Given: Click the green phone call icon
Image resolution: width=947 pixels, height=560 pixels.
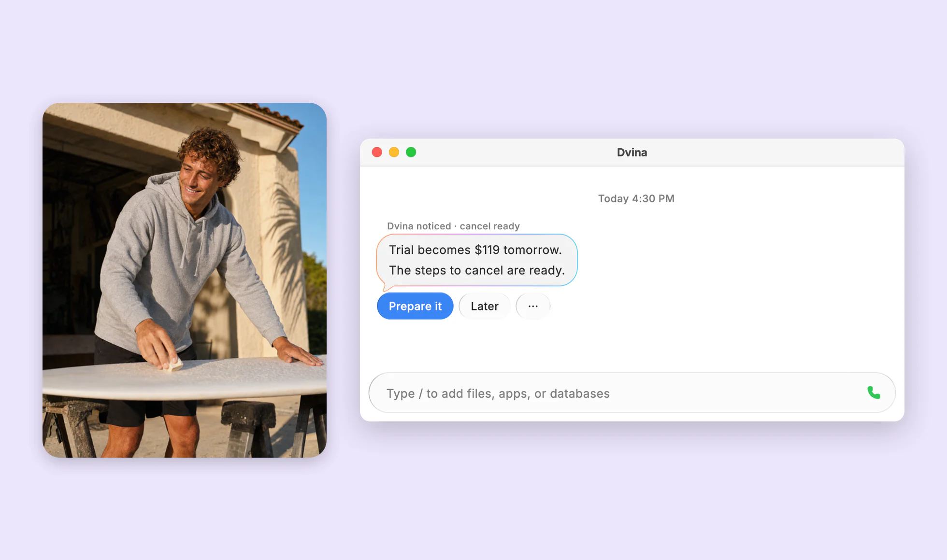Looking at the screenshot, I should [874, 392].
